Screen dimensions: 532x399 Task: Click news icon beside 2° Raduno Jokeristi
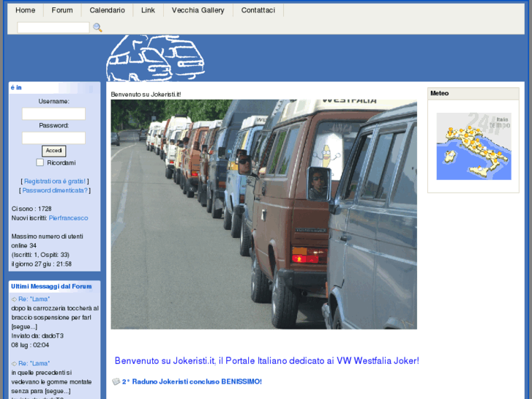point(116,381)
